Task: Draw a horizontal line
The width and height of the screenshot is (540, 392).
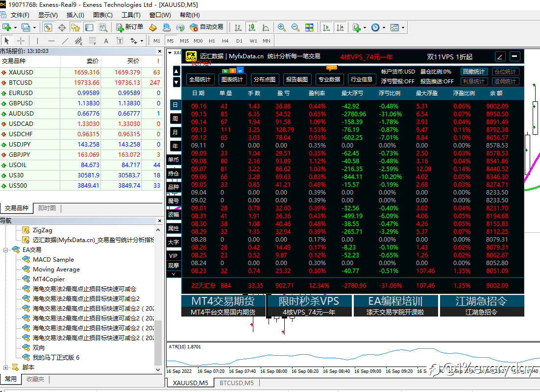Action: pos(51,41)
